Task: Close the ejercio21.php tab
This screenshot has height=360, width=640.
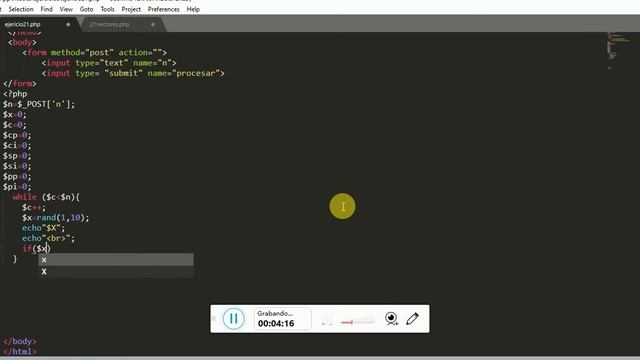Action: 68,24
